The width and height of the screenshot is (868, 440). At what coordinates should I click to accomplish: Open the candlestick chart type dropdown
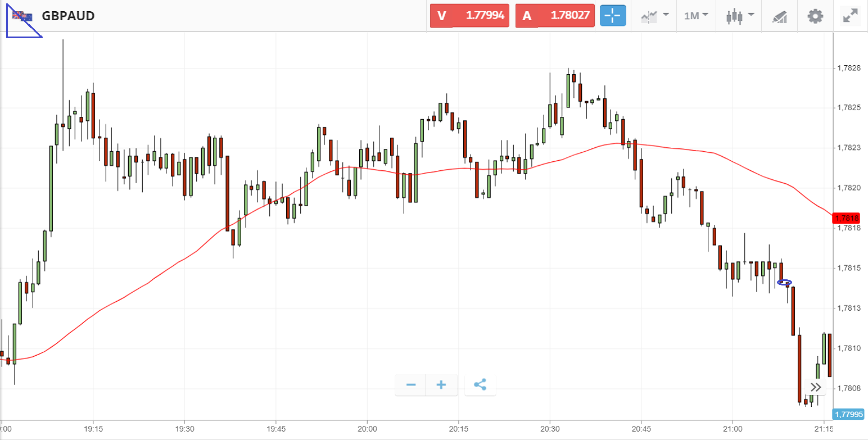(x=739, y=16)
